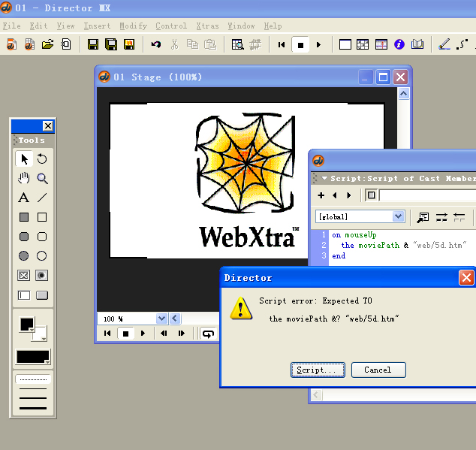The image size is (476, 450).
Task: Select the unfilled Rectangle tool
Action: (42, 217)
